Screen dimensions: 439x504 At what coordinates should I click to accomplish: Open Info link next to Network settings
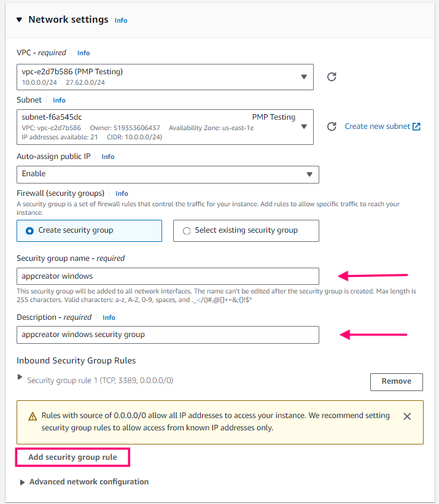tap(121, 20)
